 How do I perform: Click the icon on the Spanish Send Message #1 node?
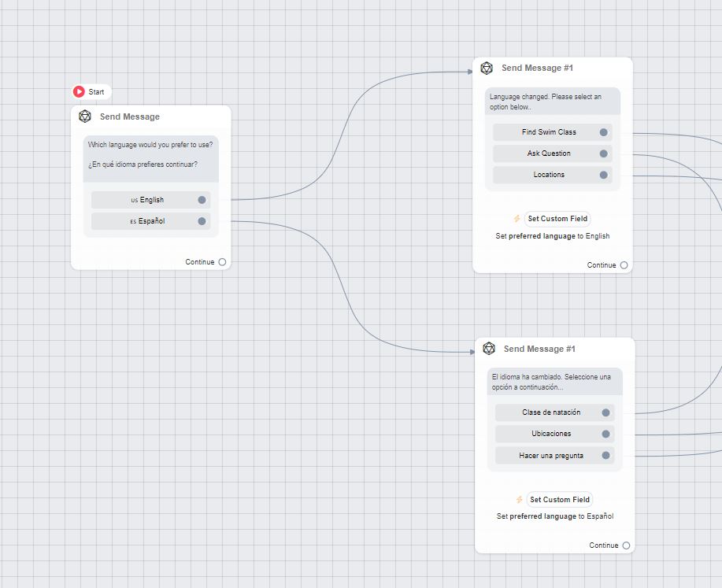[489, 349]
